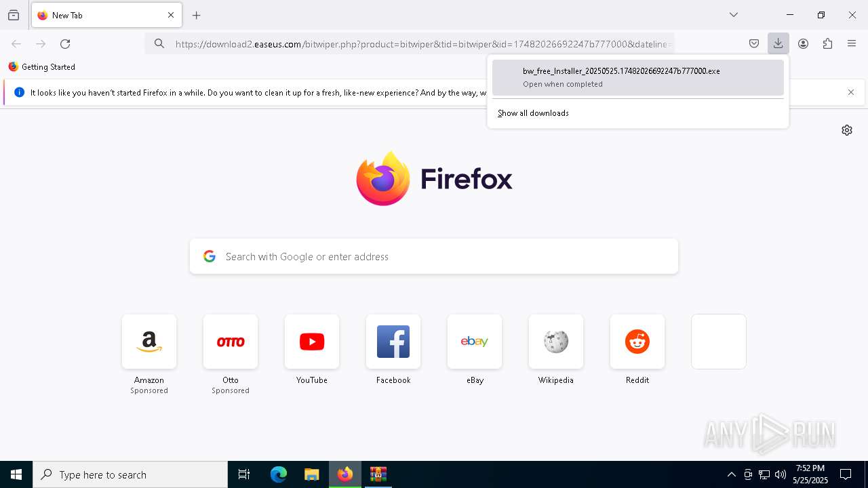Open volume control tray icon
The height and width of the screenshot is (488, 868).
tap(781, 474)
